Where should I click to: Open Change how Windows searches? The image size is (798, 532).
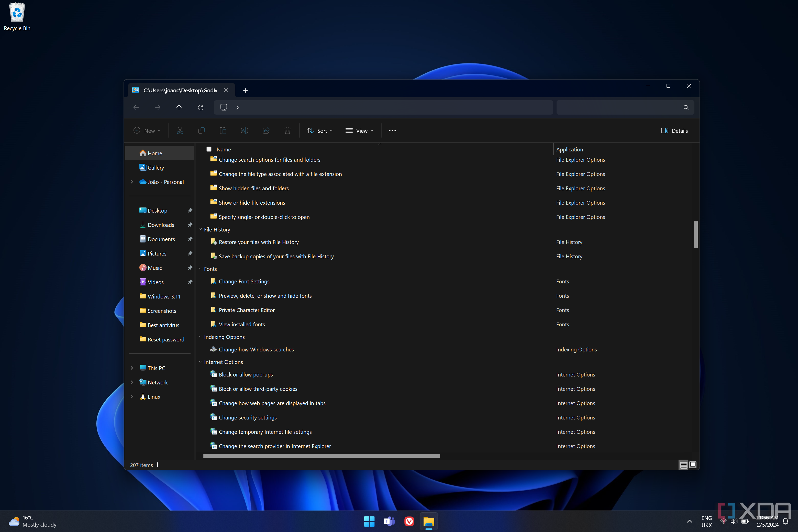[x=256, y=349]
